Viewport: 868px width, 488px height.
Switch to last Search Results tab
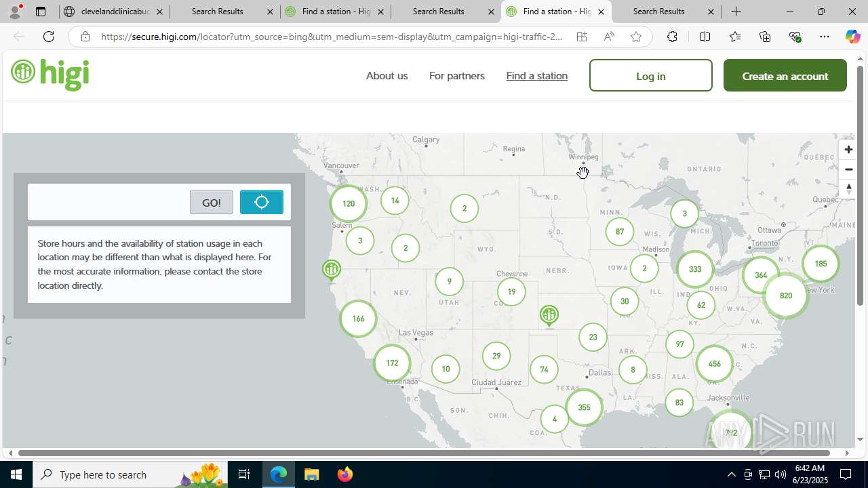[x=667, y=12]
